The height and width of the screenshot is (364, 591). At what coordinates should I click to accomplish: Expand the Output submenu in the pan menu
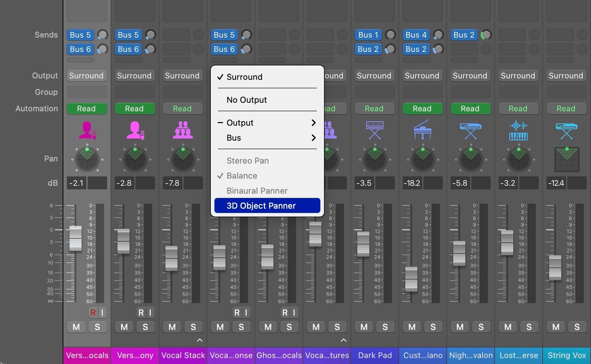pyautogui.click(x=267, y=122)
